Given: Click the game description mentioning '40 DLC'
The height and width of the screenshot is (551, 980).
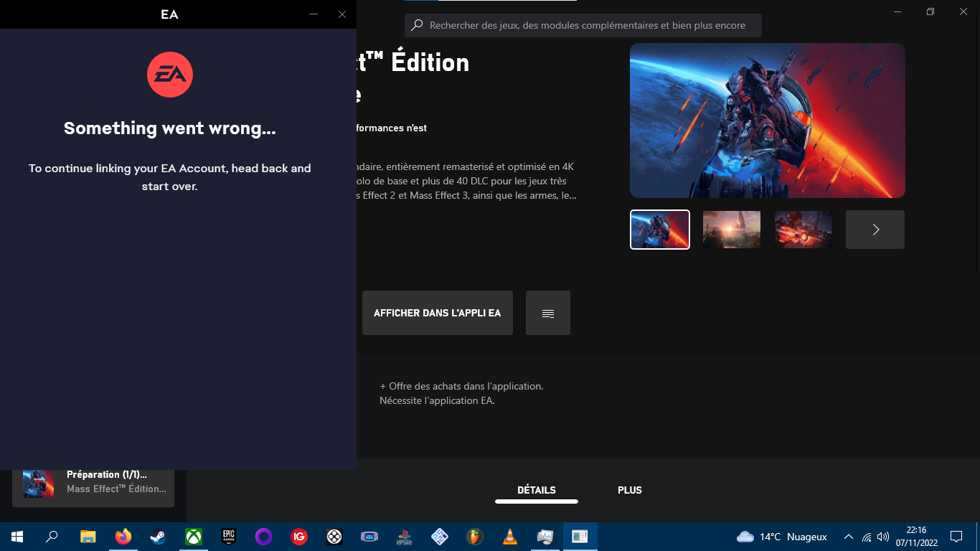Looking at the screenshot, I should pos(465,181).
